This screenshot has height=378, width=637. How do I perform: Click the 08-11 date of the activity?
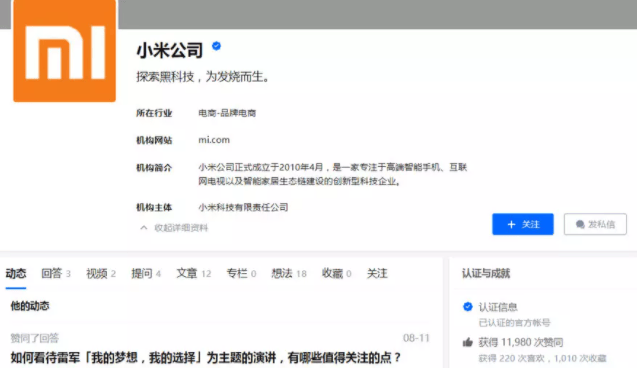pyautogui.click(x=416, y=338)
